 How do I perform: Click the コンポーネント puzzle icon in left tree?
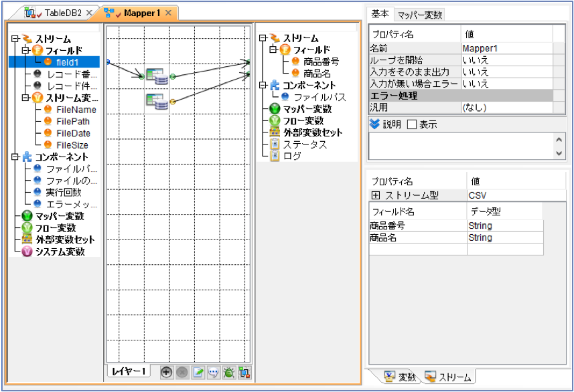point(27,157)
